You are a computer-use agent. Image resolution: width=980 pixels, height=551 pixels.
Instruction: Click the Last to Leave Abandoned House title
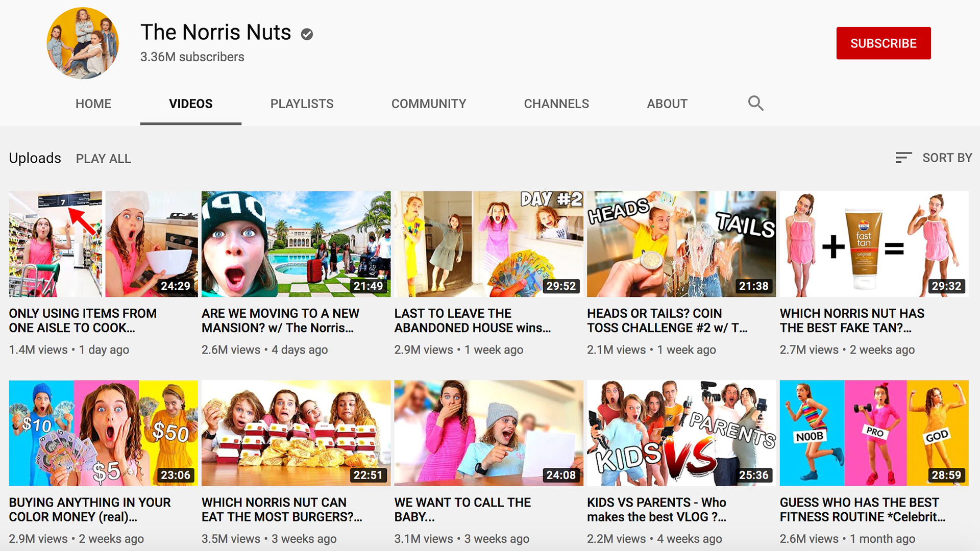(472, 320)
